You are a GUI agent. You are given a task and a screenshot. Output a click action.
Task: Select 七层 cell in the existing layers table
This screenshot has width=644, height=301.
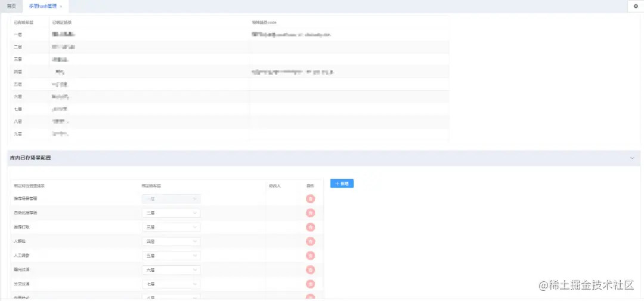(18, 109)
